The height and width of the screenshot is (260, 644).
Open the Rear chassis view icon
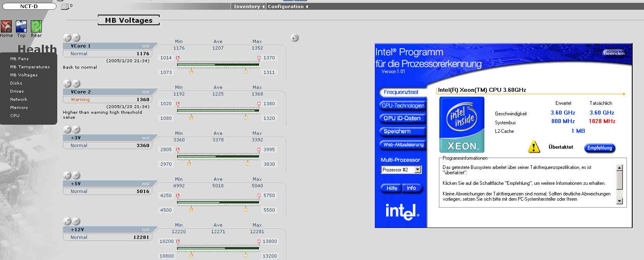coord(36,26)
